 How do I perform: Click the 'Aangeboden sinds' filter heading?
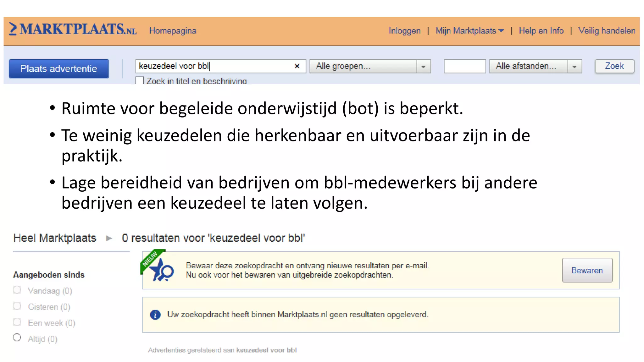[49, 275]
